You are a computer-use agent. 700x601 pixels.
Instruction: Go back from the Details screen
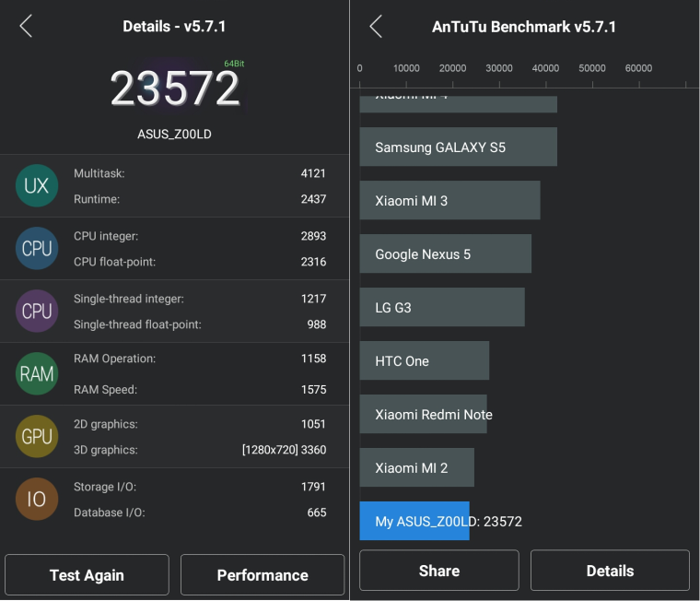[x=26, y=27]
